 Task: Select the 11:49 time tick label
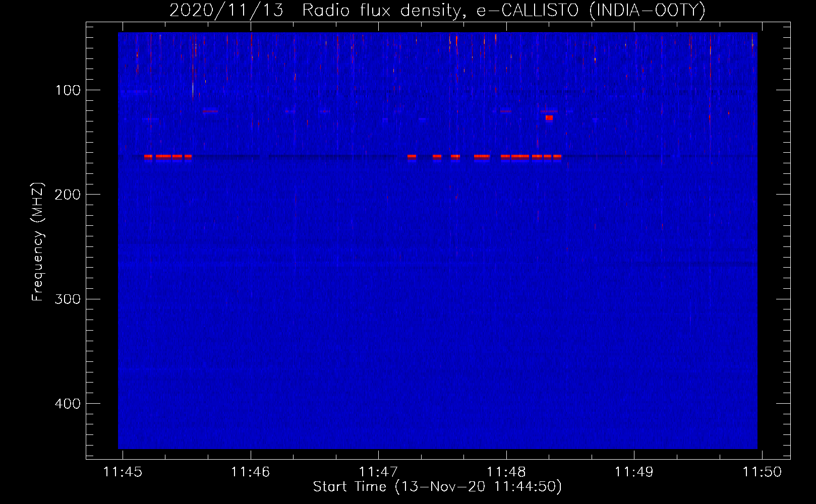[x=633, y=472]
